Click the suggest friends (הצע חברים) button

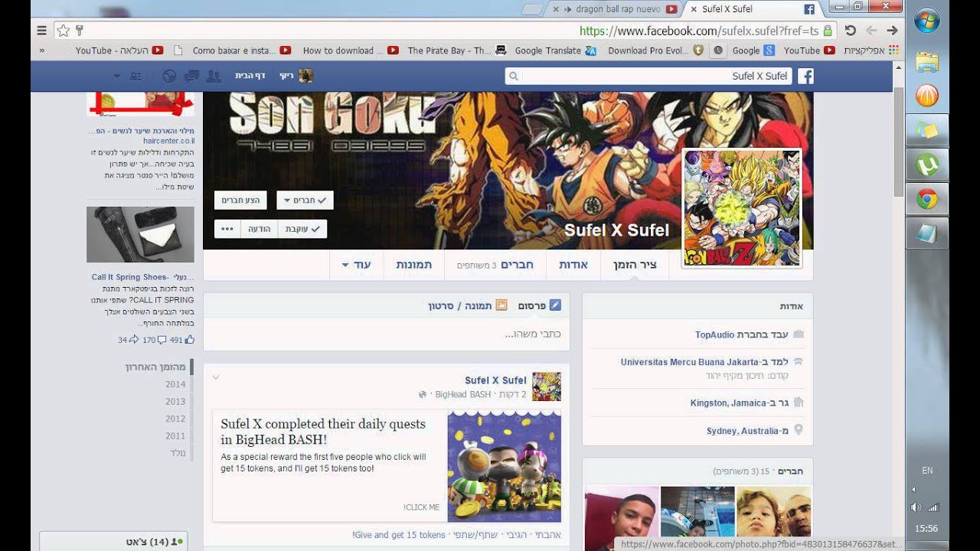(240, 201)
